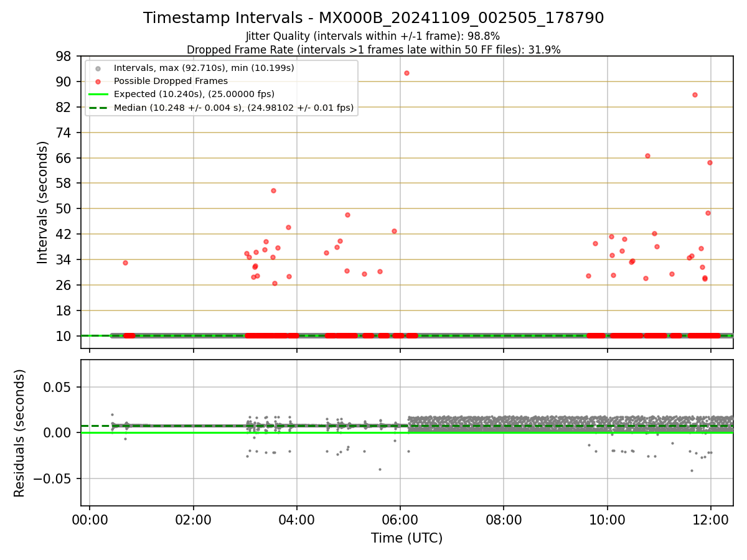Click the positive 0.05 residuals tick label

(x=59, y=388)
